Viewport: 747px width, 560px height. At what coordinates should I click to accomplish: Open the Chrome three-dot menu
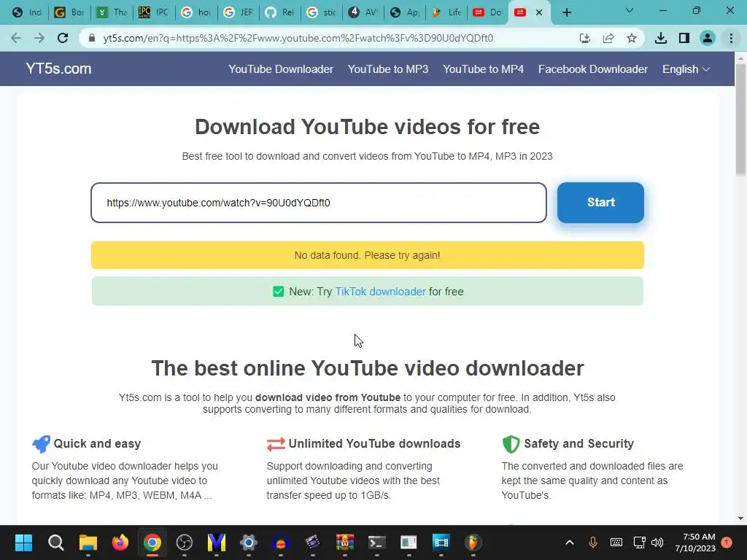[731, 38]
